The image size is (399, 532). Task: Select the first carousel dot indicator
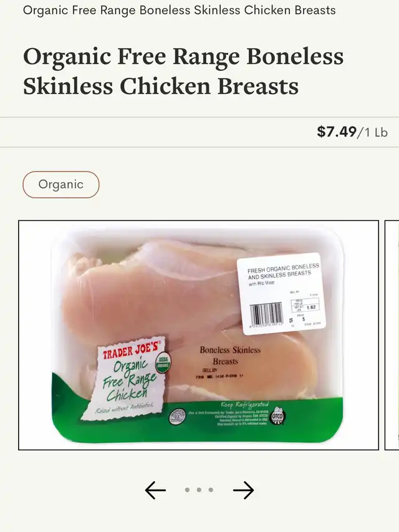click(x=187, y=490)
